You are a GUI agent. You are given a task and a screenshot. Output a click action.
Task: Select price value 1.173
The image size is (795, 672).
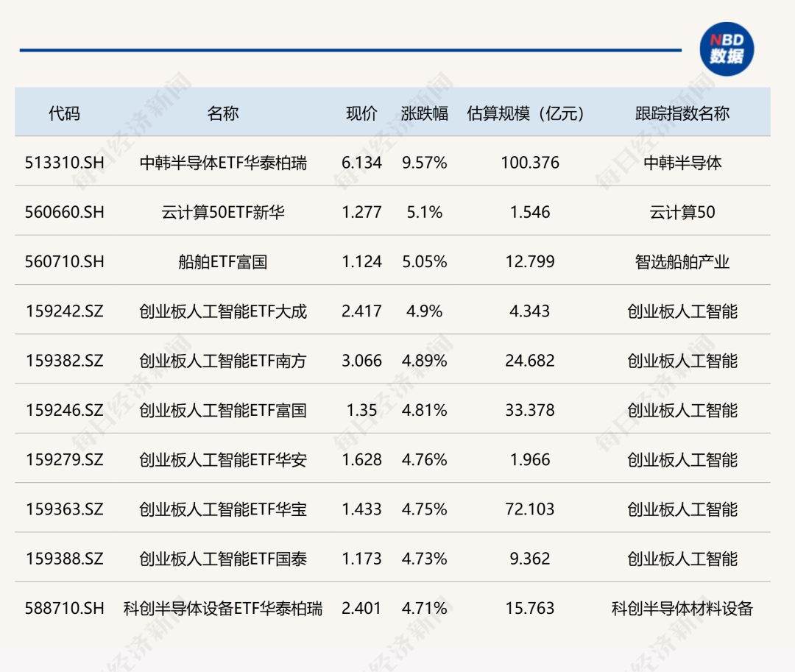[361, 558]
